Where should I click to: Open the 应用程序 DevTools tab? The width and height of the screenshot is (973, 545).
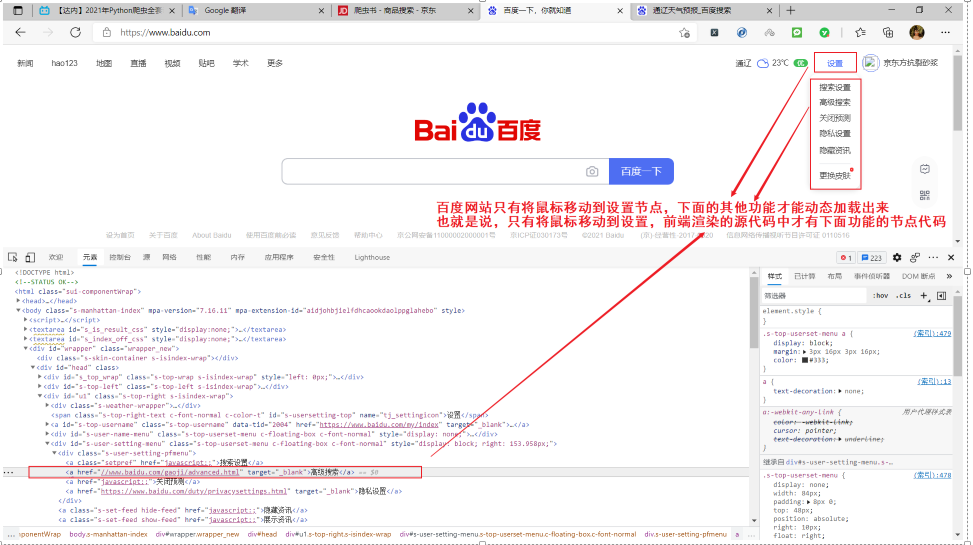pos(279,257)
